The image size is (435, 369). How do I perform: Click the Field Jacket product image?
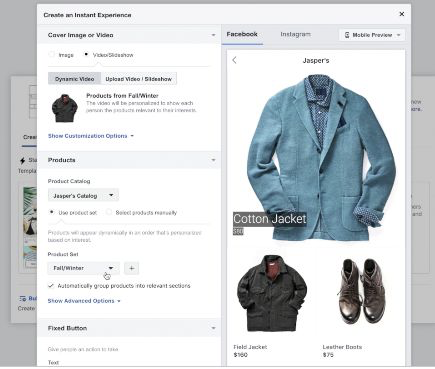pyautogui.click(x=272, y=293)
